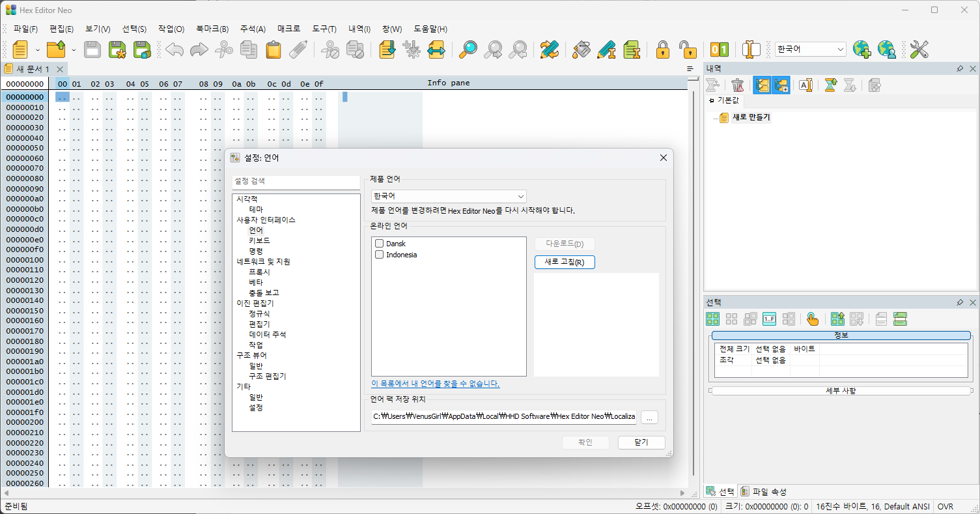The height and width of the screenshot is (514, 980).
Task: Click the Fill paint bucket icon
Action: pos(582,50)
